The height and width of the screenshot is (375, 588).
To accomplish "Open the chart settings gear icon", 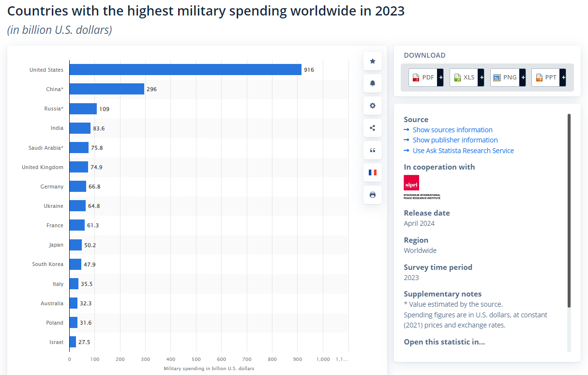I will pyautogui.click(x=372, y=106).
